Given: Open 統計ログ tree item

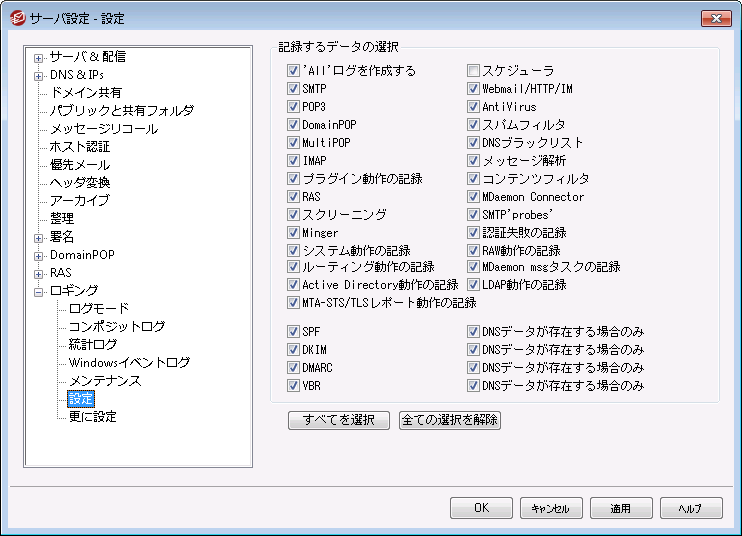Looking at the screenshot, I should [93, 344].
